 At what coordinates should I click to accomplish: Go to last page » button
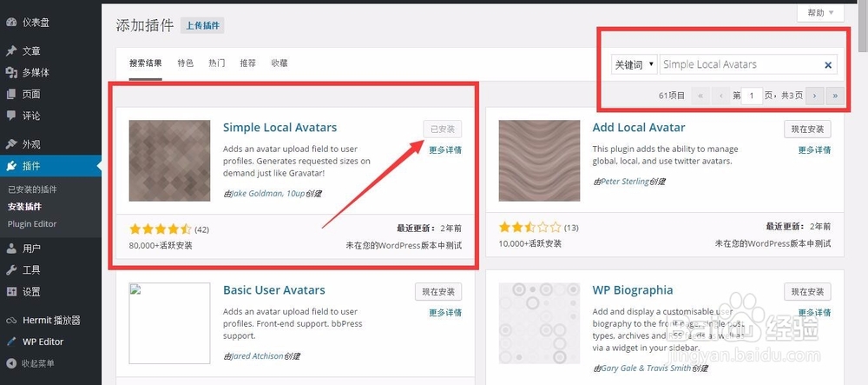tap(835, 96)
